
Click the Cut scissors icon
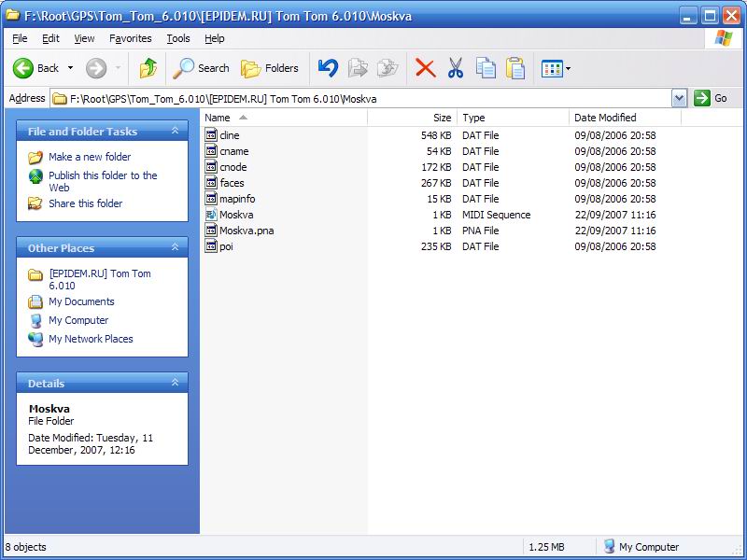tap(456, 68)
